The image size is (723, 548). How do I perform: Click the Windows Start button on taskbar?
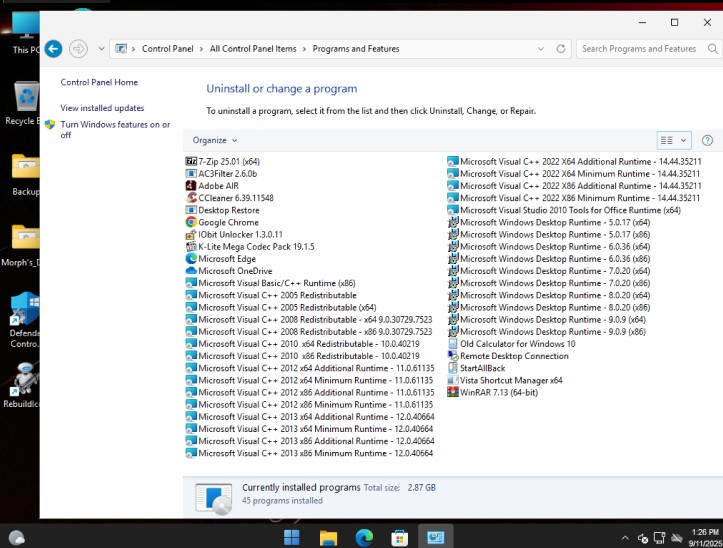[291, 537]
